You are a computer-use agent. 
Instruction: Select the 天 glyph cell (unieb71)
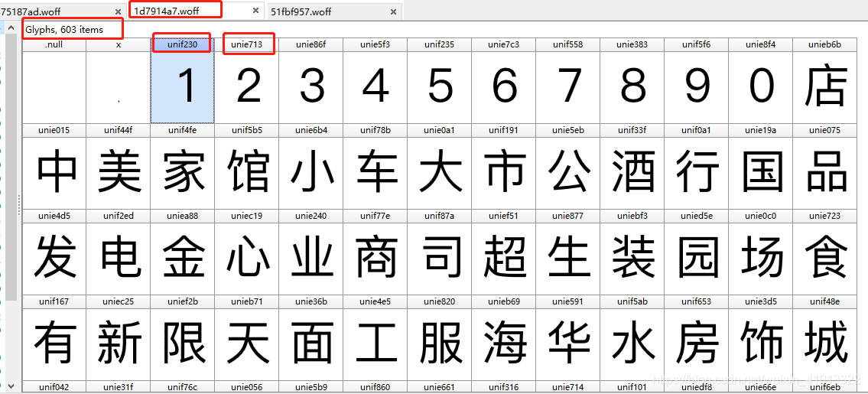(246, 338)
